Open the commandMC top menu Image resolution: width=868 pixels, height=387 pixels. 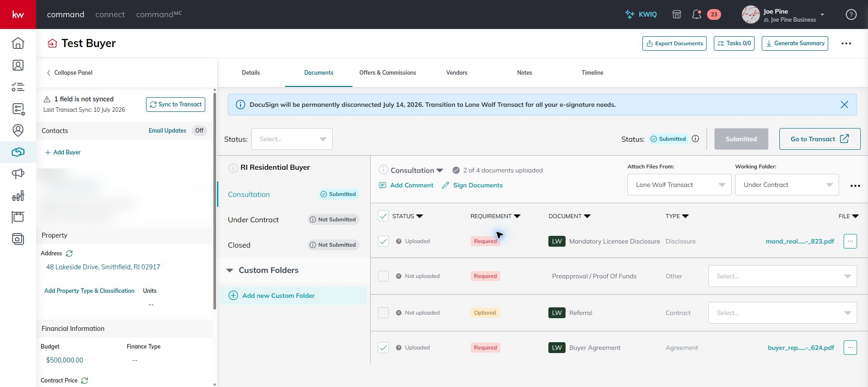159,14
